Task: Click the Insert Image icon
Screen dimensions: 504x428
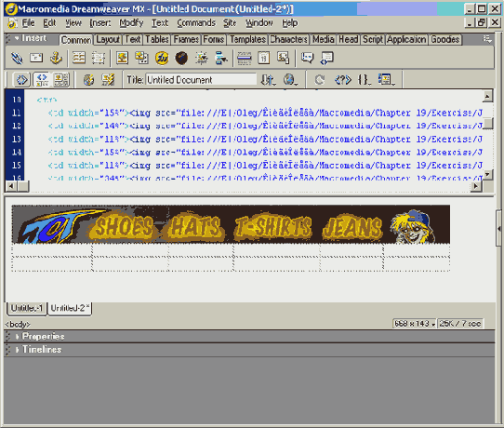Action: pos(123,59)
